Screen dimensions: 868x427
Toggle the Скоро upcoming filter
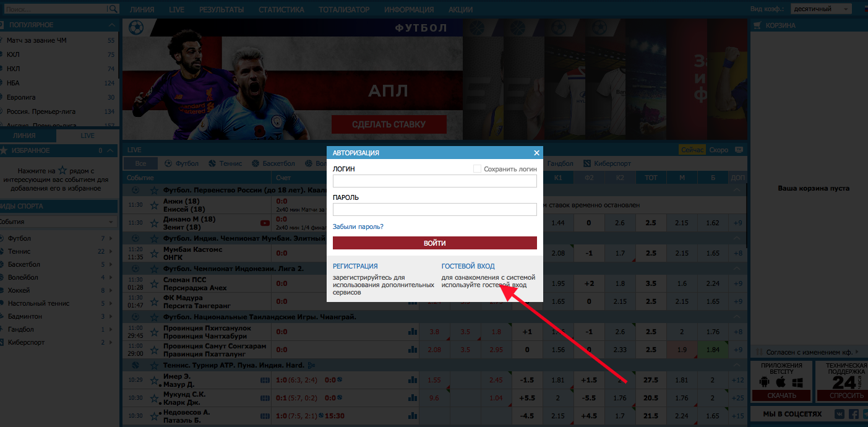[x=719, y=150]
